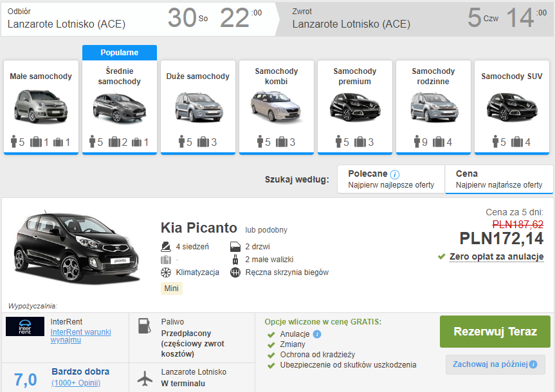The image size is (555, 392).
Task: Click the airplane terminal icon
Action: click(x=145, y=379)
